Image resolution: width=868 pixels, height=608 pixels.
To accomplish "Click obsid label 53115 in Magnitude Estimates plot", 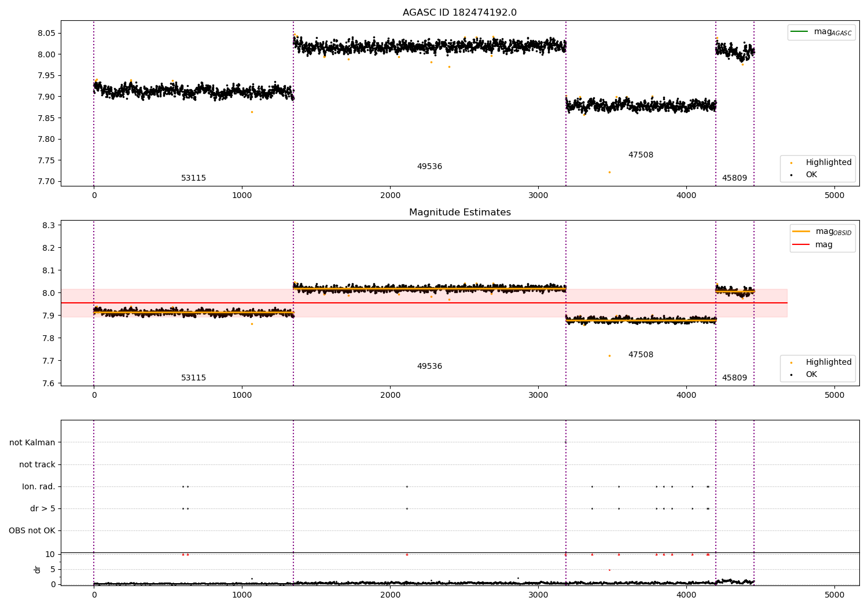I will (x=193, y=378).
